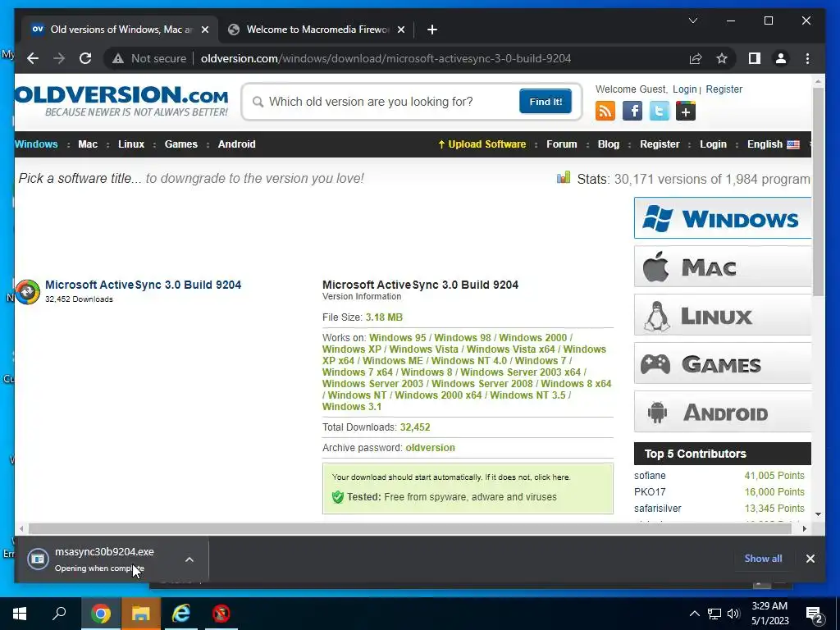840x630 pixels.
Task: Open the Mac platform sidebar banner
Action: click(x=722, y=267)
